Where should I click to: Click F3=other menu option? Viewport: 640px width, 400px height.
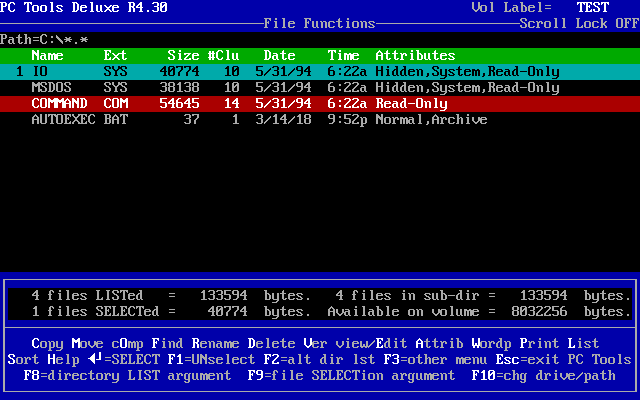[436, 360]
